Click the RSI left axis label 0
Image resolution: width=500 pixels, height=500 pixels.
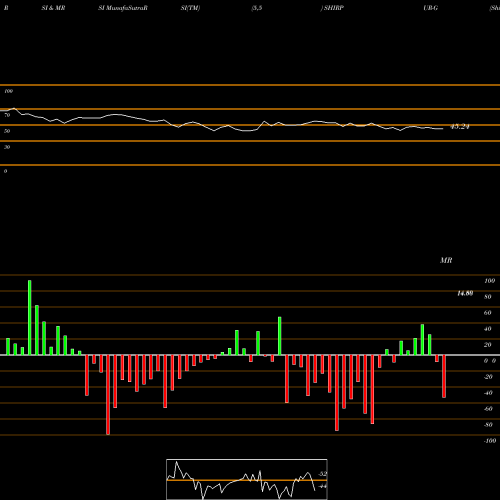pos(5,171)
